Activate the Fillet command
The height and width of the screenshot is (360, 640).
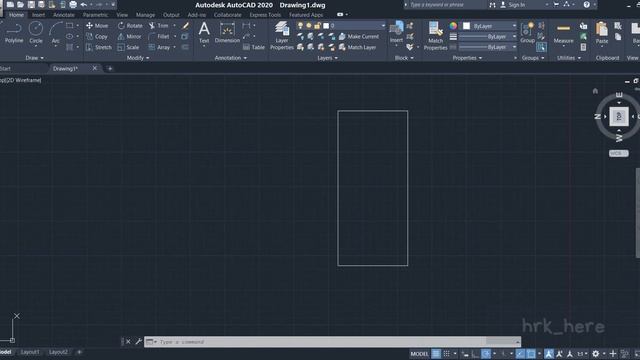click(x=159, y=36)
